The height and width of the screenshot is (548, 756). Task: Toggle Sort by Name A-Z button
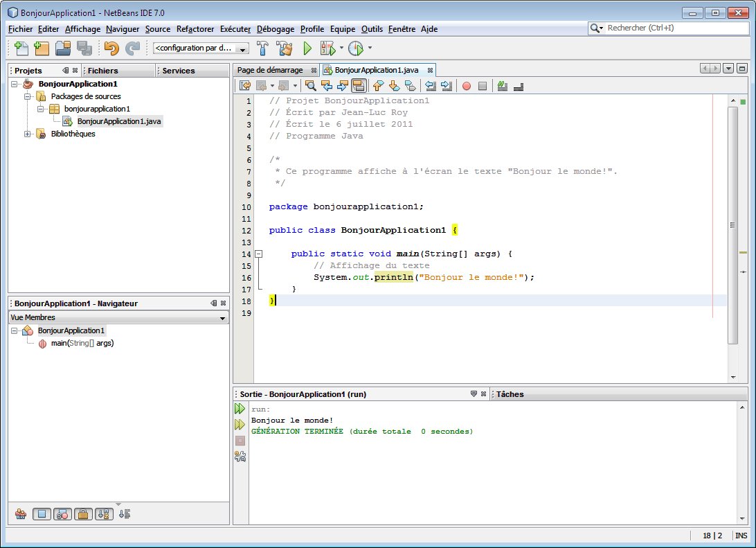click(104, 514)
